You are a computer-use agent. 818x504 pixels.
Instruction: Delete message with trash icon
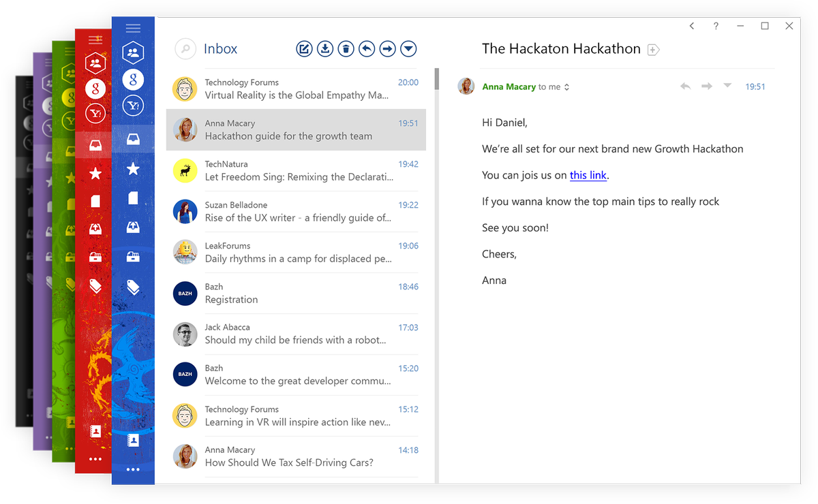(x=346, y=49)
